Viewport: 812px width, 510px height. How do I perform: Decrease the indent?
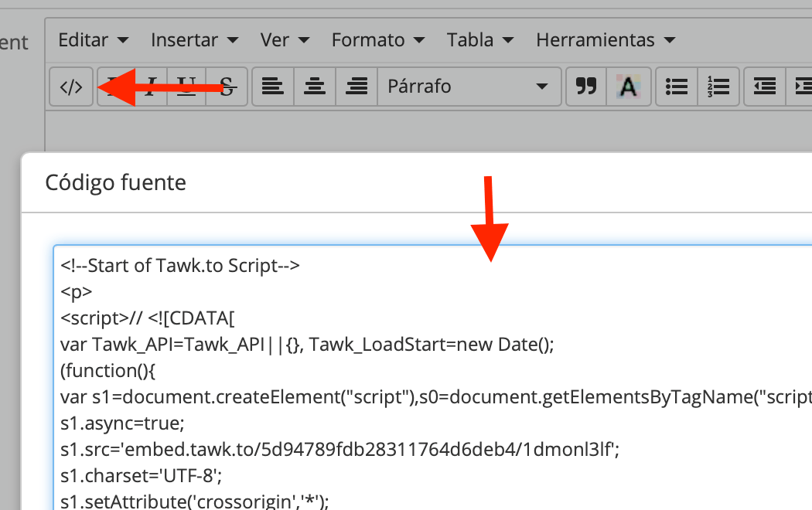pyautogui.click(x=765, y=87)
